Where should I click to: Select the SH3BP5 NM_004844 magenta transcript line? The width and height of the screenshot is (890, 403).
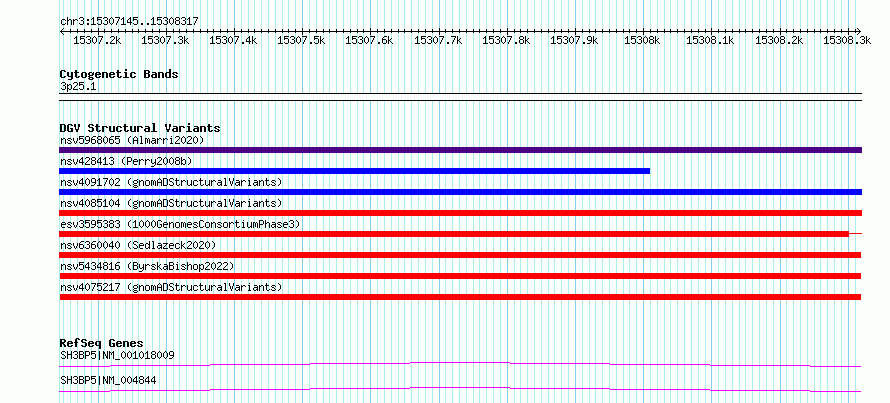460,389
